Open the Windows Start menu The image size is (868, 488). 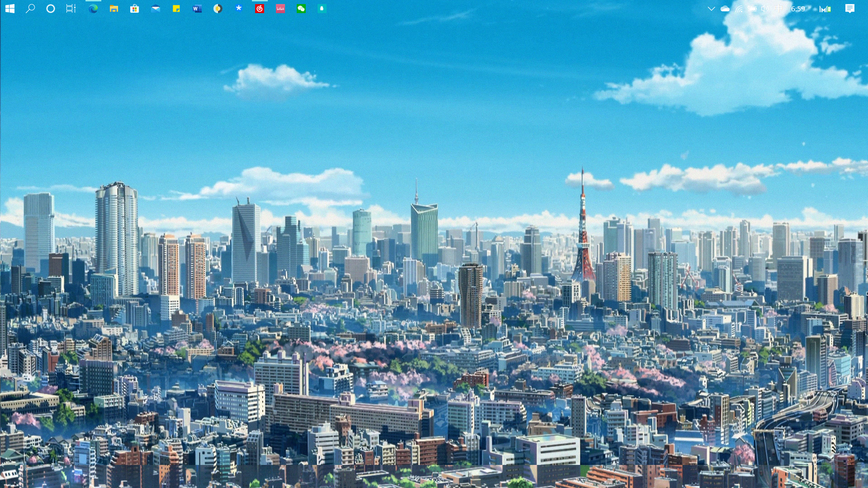pos(10,8)
